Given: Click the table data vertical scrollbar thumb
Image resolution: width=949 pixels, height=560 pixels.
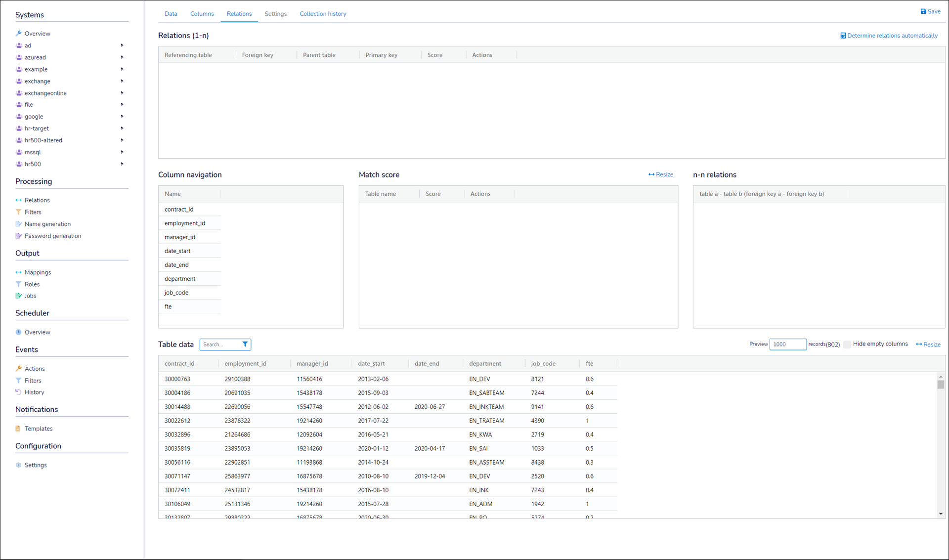Looking at the screenshot, I should 941,385.
